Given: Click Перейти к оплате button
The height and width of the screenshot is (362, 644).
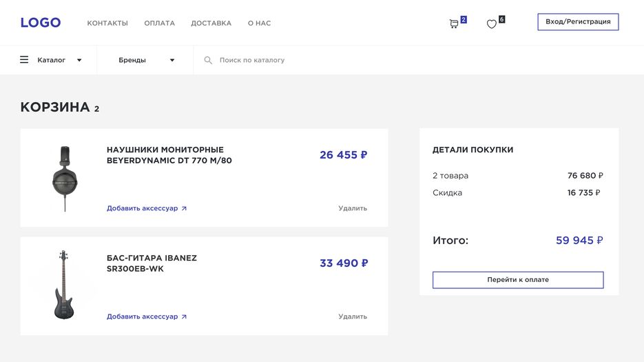Looking at the screenshot, I should pos(518,280).
